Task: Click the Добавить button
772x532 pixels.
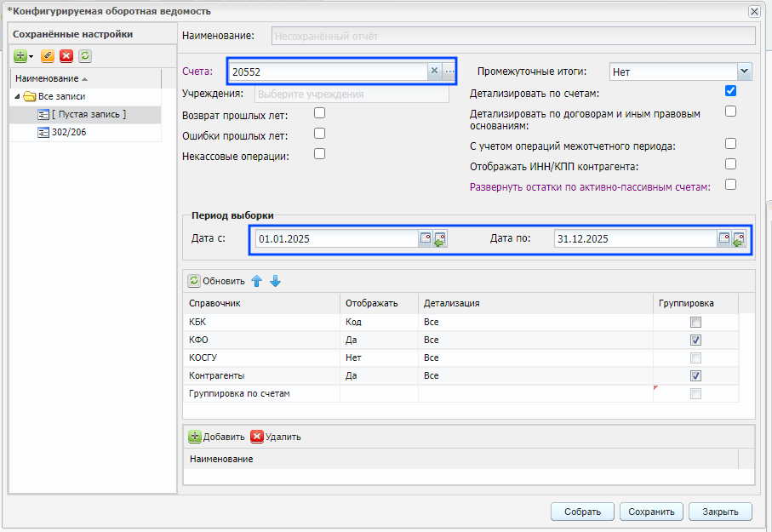Action: click(217, 437)
